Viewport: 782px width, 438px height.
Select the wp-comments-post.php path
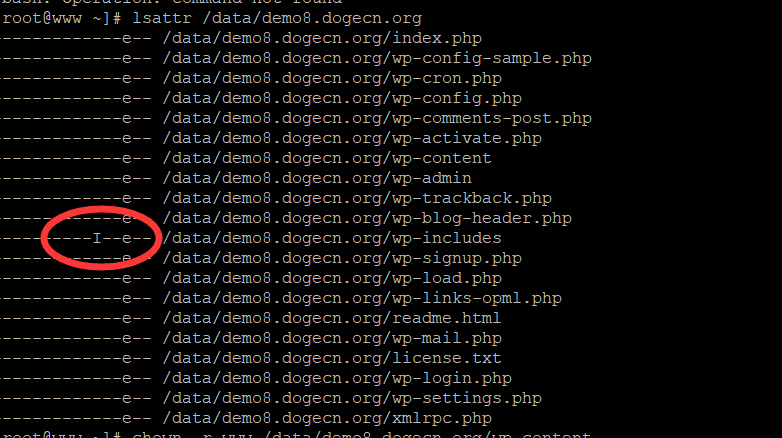pos(376,119)
